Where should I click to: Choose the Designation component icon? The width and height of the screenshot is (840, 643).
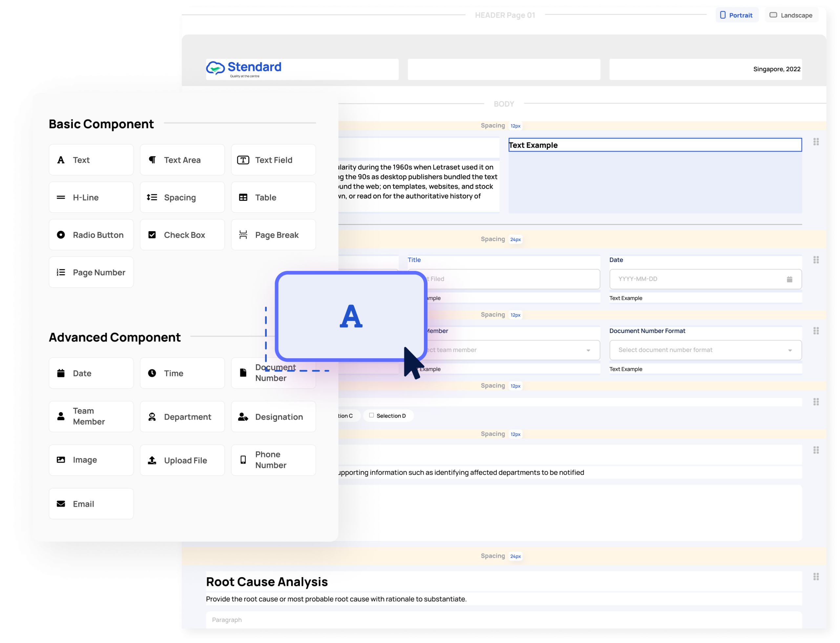(243, 417)
